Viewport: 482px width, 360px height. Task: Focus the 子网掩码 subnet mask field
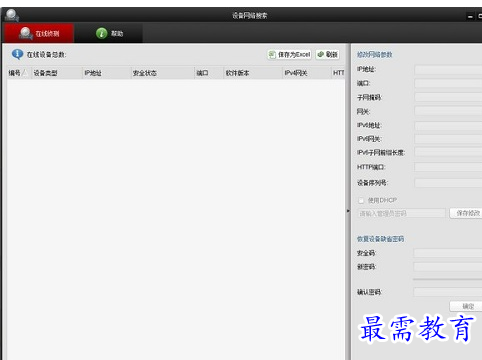coord(448,97)
